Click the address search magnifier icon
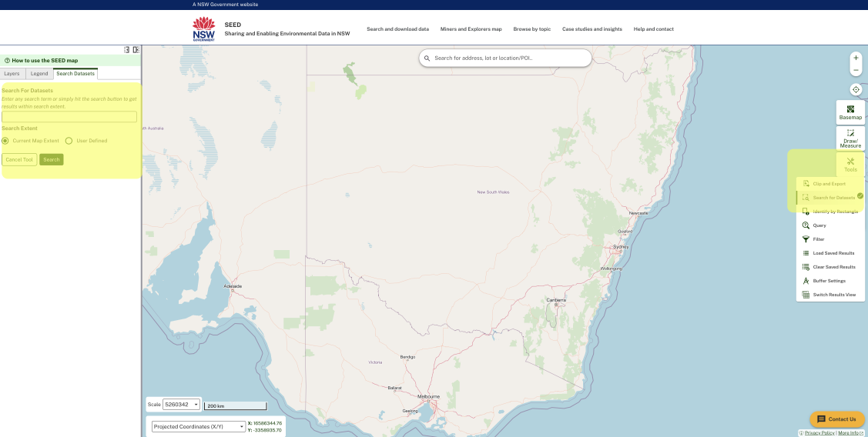 [x=427, y=58]
